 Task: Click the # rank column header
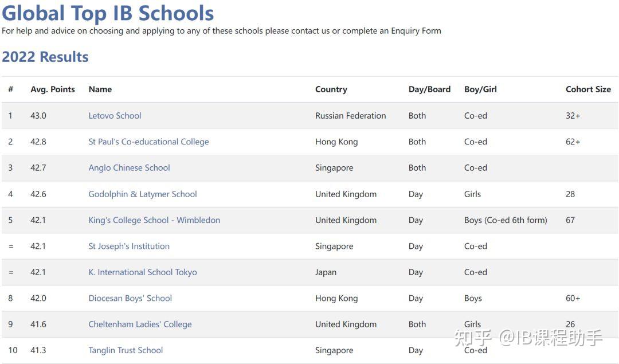coord(10,89)
